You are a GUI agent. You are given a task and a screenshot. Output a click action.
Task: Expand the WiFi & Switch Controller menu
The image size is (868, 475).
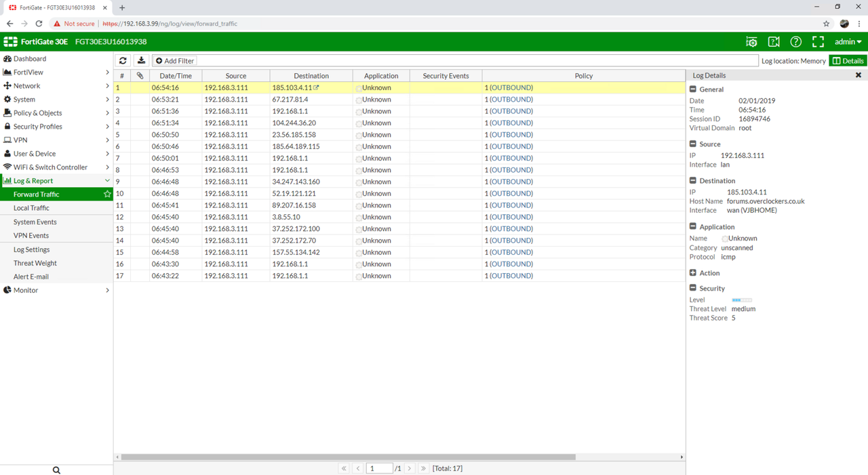pos(56,167)
